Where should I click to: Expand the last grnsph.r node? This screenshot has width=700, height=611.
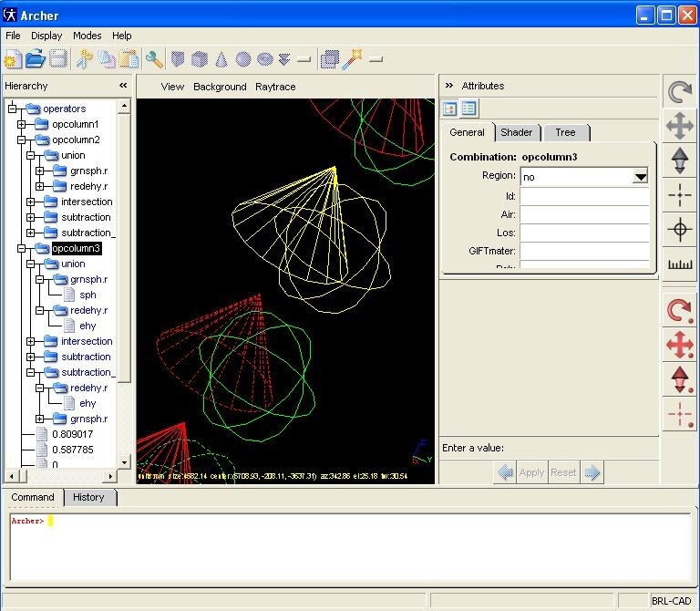point(40,419)
